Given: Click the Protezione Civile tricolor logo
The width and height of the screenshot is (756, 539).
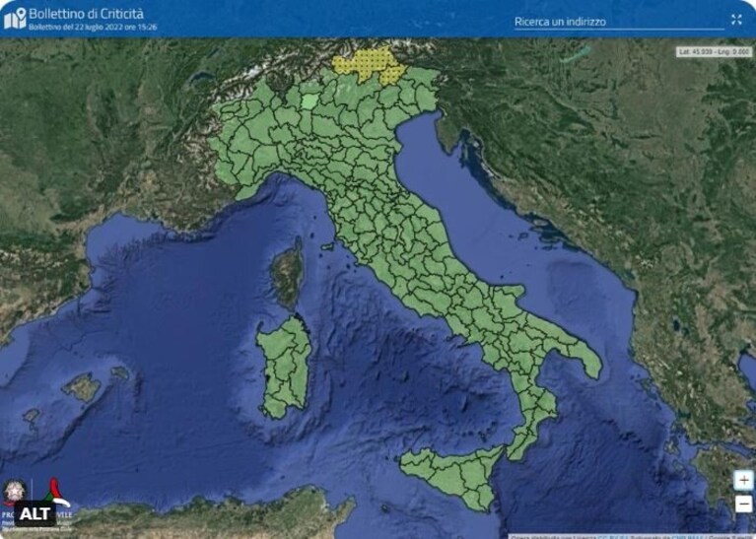Looking at the screenshot, I should click(57, 491).
